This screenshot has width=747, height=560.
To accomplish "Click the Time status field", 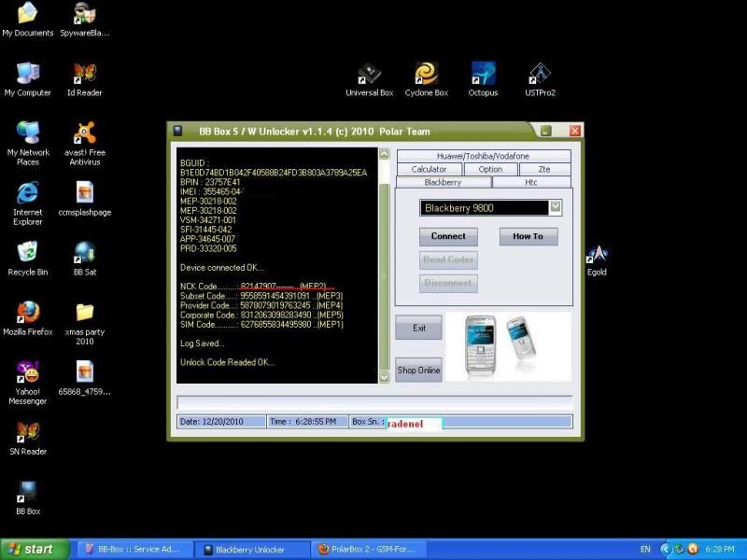I will pos(307,422).
